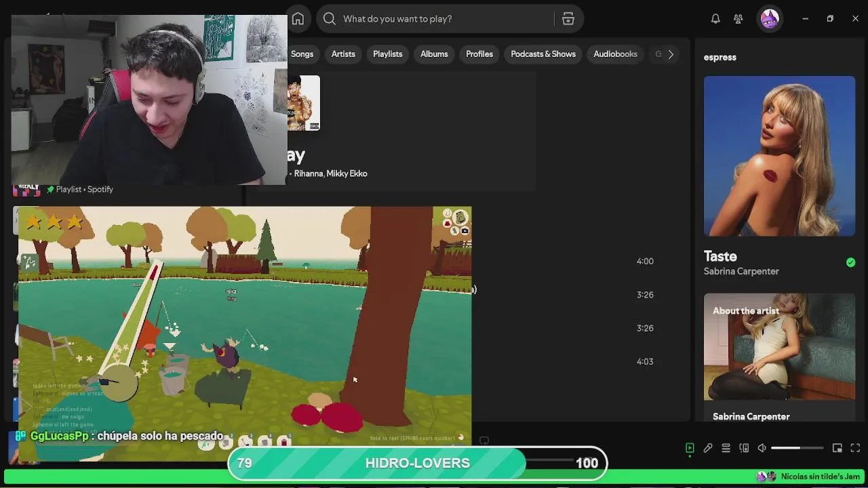Click the HIDRO-LOVERS goal progress bar
868x488 pixels.
click(x=417, y=463)
